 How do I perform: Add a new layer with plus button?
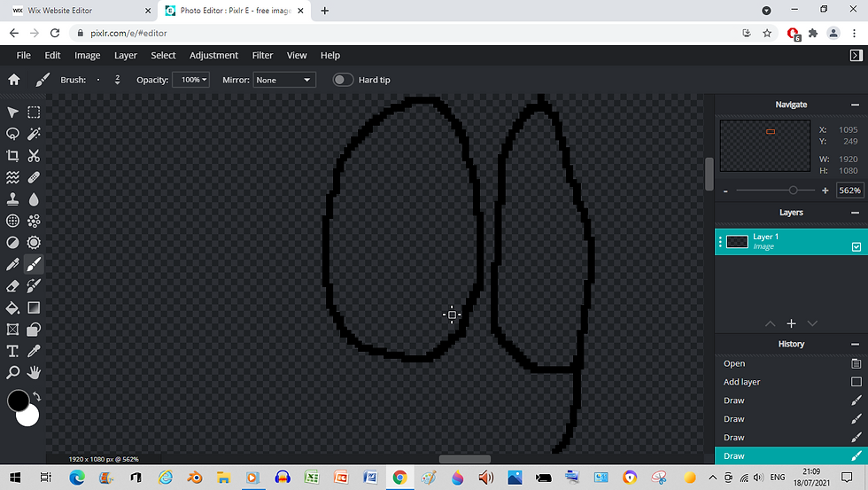791,323
